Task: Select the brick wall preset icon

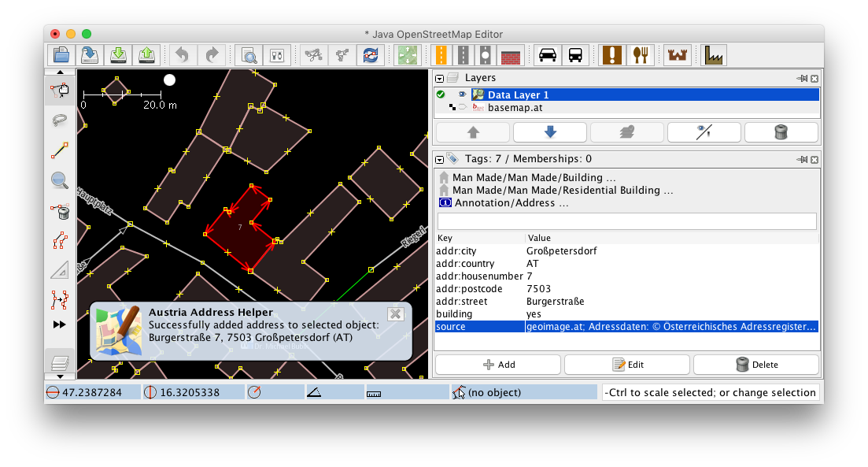Action: [511, 55]
